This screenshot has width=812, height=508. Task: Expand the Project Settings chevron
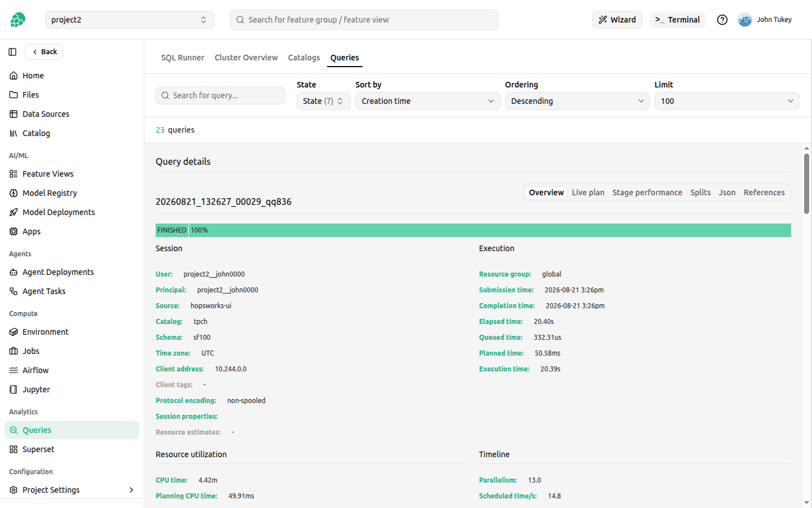coord(131,490)
